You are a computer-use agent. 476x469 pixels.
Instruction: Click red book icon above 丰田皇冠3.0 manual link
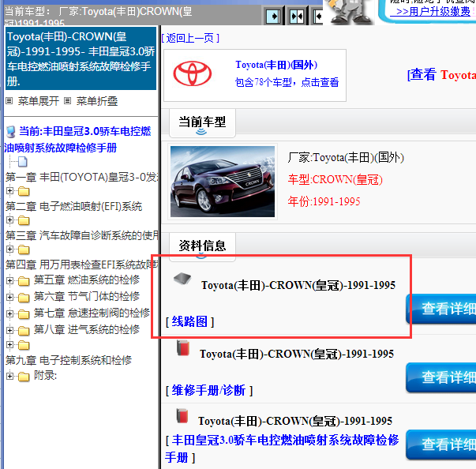point(182,416)
